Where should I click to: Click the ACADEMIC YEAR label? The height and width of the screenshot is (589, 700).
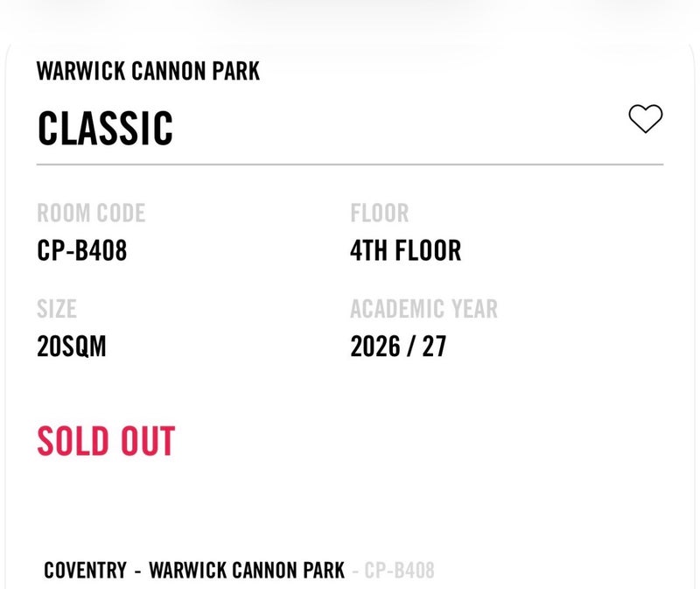(423, 309)
